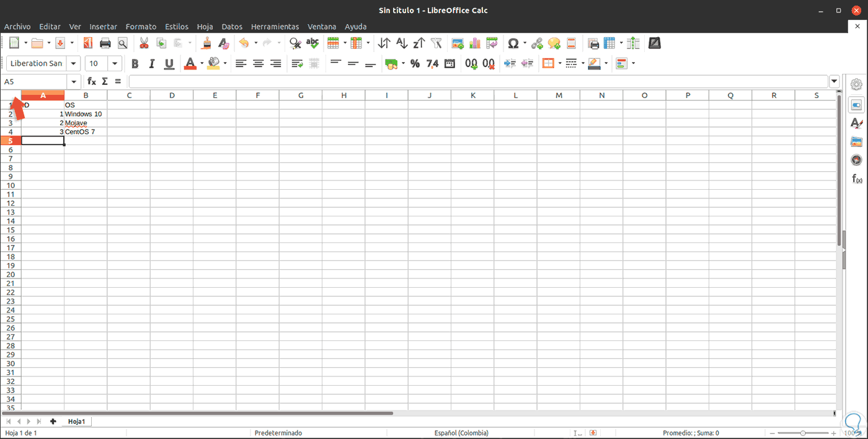
Task: Open the Insertar menu
Action: (103, 27)
